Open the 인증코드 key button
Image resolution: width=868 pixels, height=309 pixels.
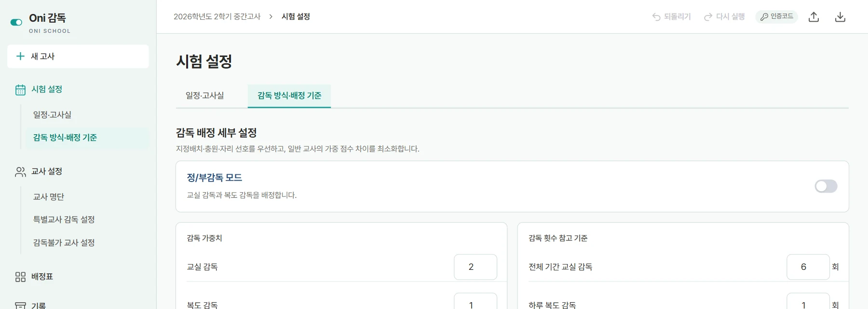tap(776, 17)
